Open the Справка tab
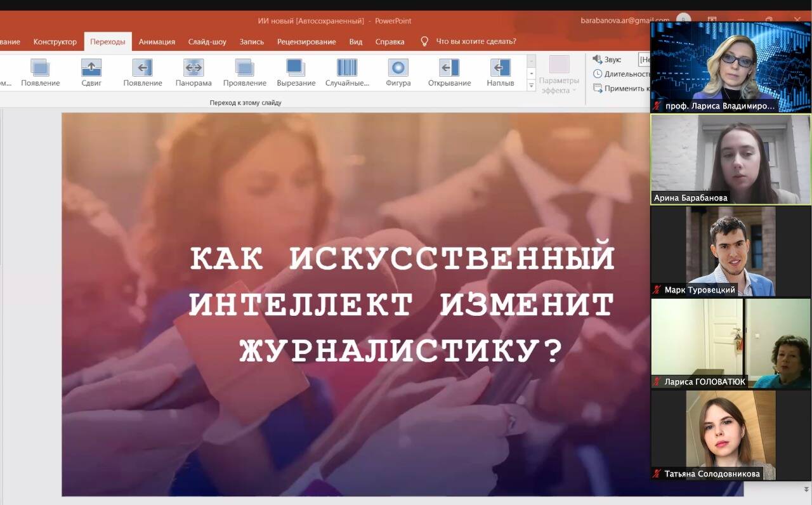 390,42
